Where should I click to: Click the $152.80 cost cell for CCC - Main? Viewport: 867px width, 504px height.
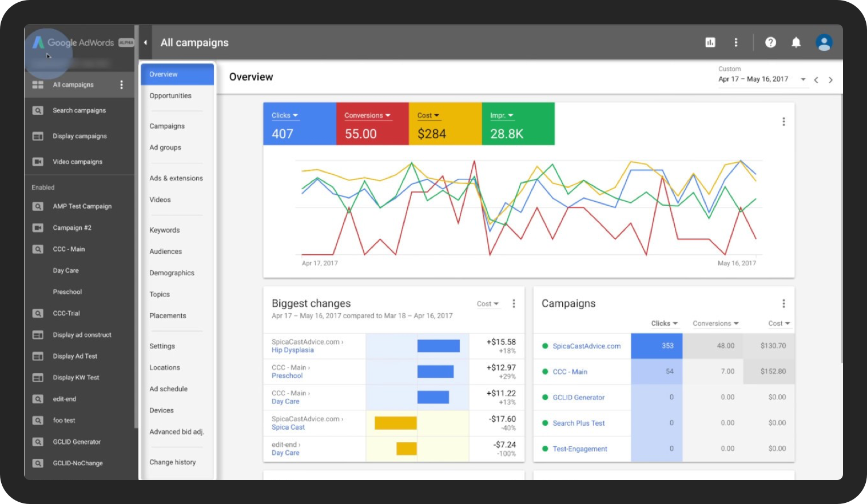769,371
